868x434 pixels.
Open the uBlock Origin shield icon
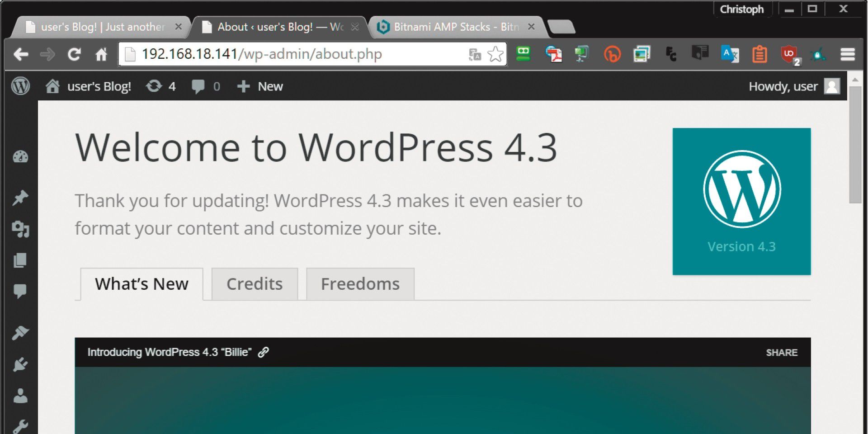pyautogui.click(x=790, y=55)
